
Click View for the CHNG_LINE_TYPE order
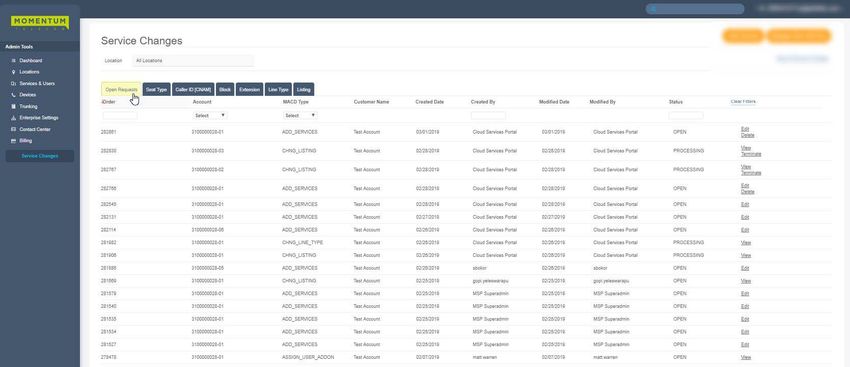(745, 242)
